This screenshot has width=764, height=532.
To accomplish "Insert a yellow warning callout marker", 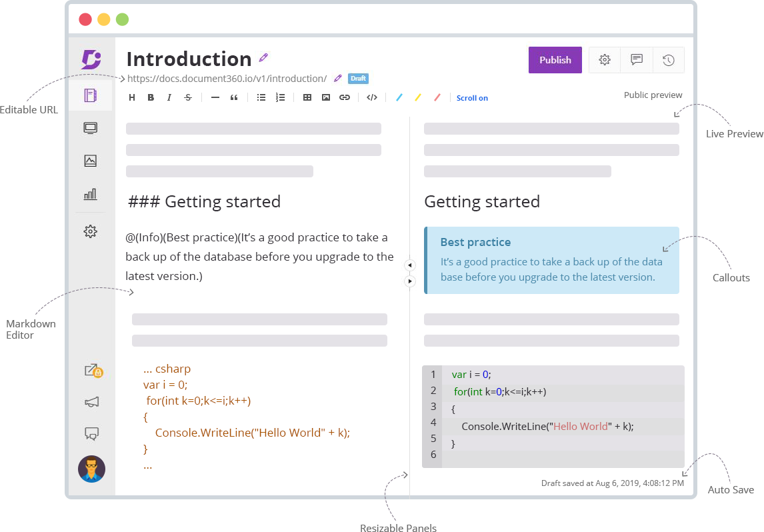I will tap(418, 97).
